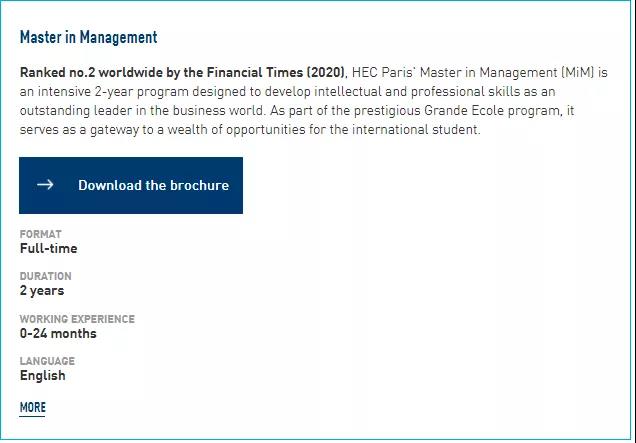The width and height of the screenshot is (636, 443).
Task: Click the DURATION label
Action: click(45, 276)
